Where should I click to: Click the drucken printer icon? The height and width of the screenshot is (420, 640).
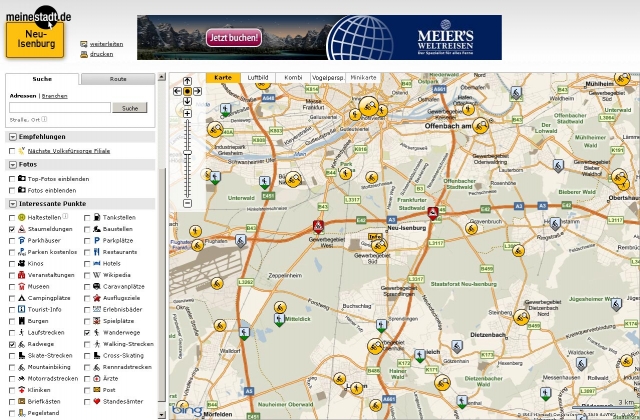click(x=84, y=54)
